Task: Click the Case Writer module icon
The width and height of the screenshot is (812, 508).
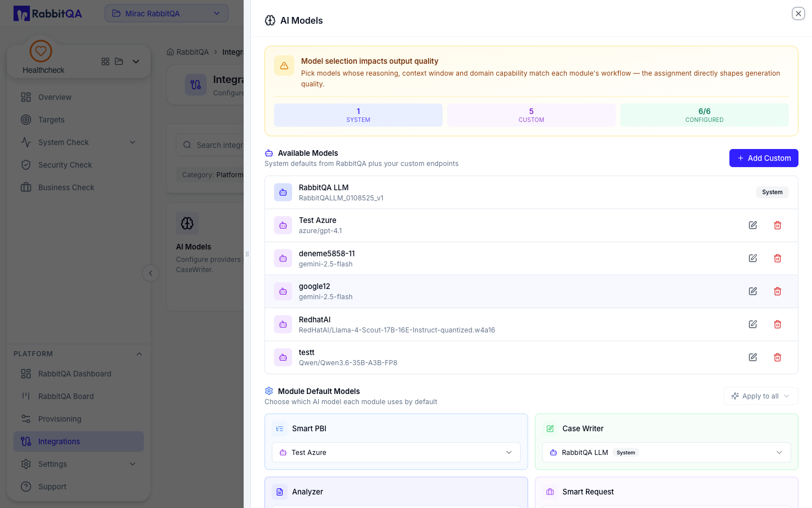Action: pyautogui.click(x=550, y=429)
